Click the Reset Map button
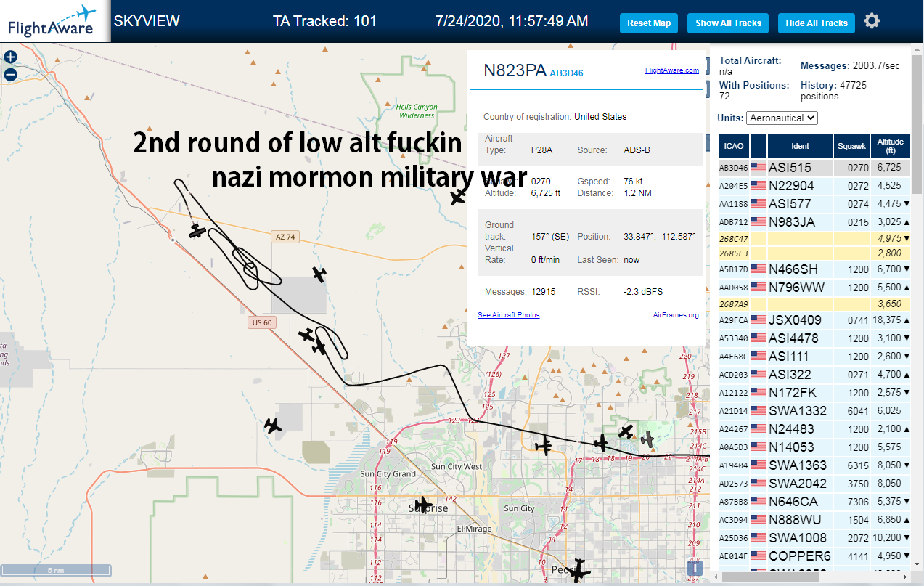 [649, 23]
